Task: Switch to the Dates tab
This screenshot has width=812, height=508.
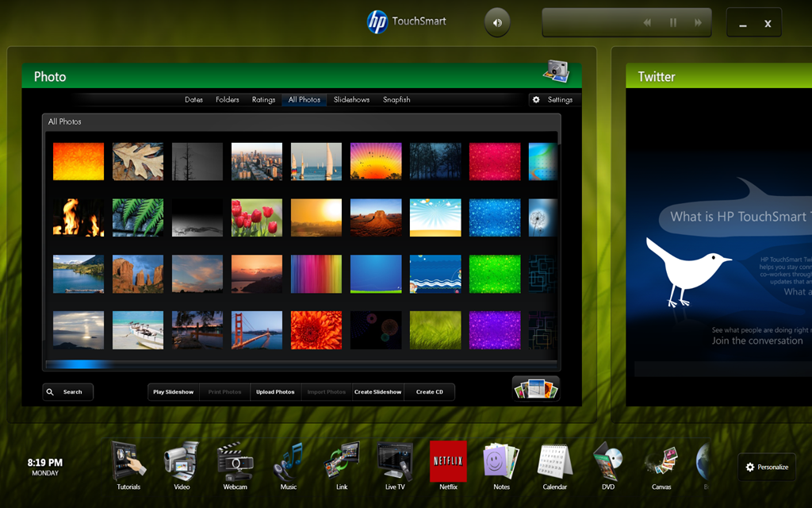Action: [x=193, y=99]
